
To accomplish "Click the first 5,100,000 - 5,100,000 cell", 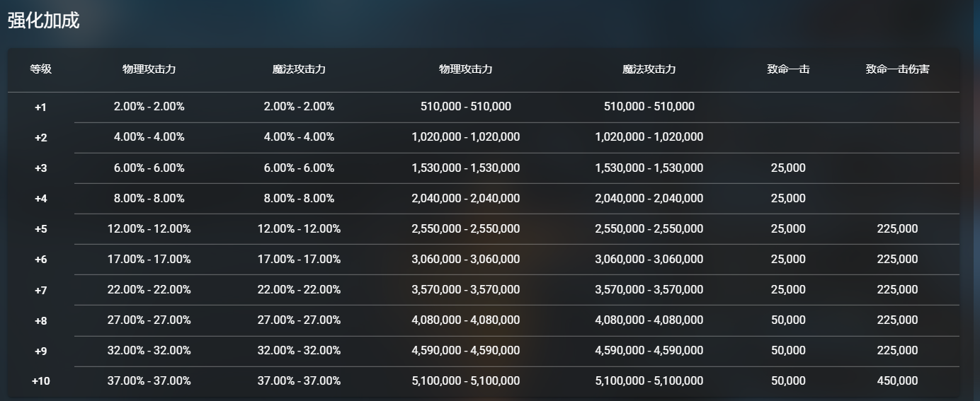I will click(465, 381).
